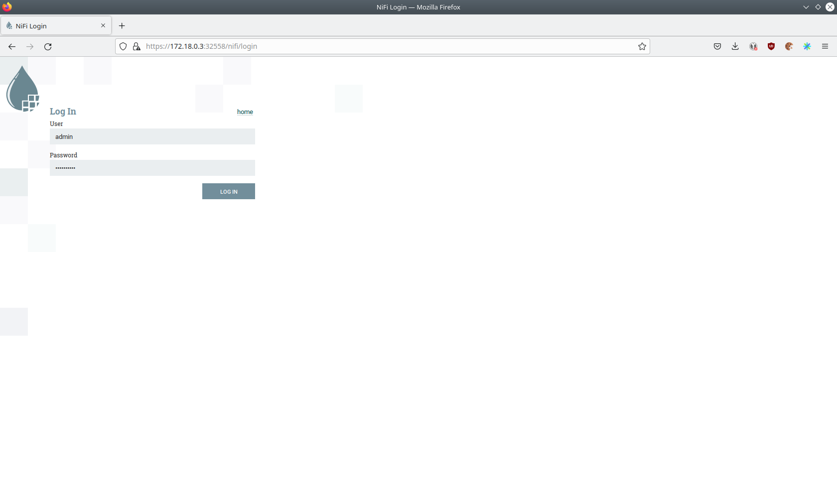Image resolution: width=837 pixels, height=504 pixels.
Task: Open a new tab with plus button
Action: [122, 26]
